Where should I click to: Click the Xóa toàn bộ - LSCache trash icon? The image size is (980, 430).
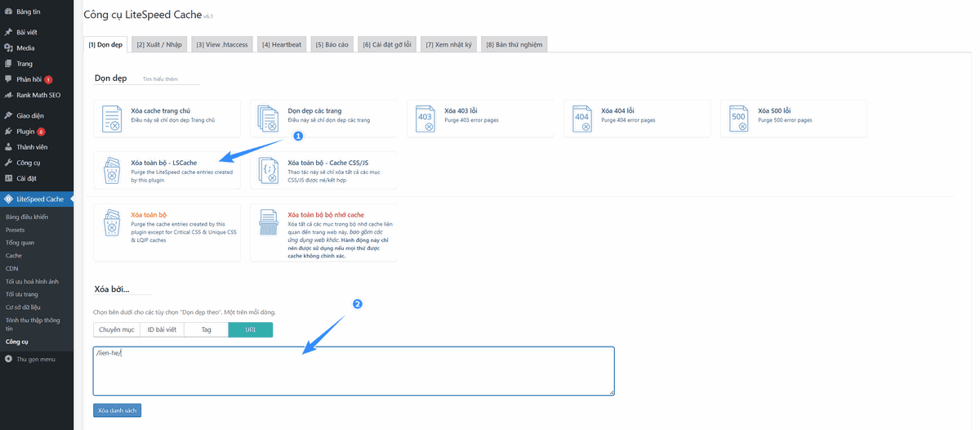tap(112, 171)
